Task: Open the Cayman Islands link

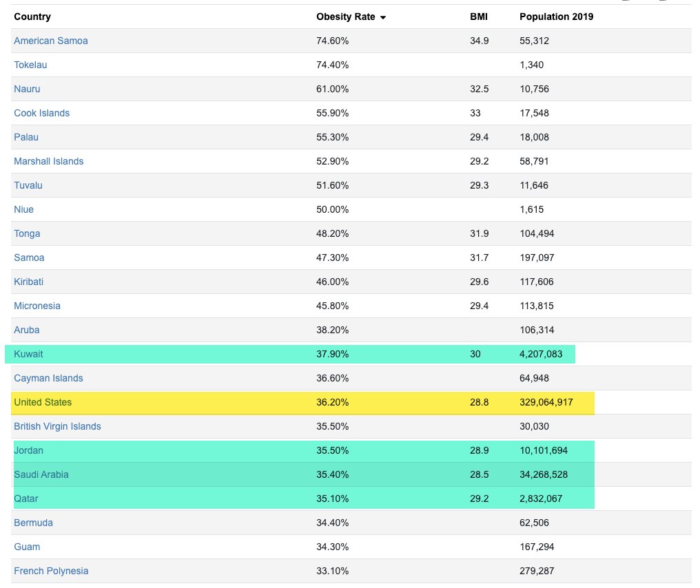Action: click(48, 378)
